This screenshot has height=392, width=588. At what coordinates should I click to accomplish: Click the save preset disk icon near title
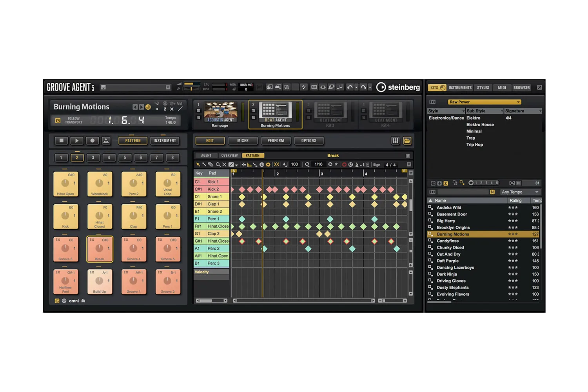(103, 87)
